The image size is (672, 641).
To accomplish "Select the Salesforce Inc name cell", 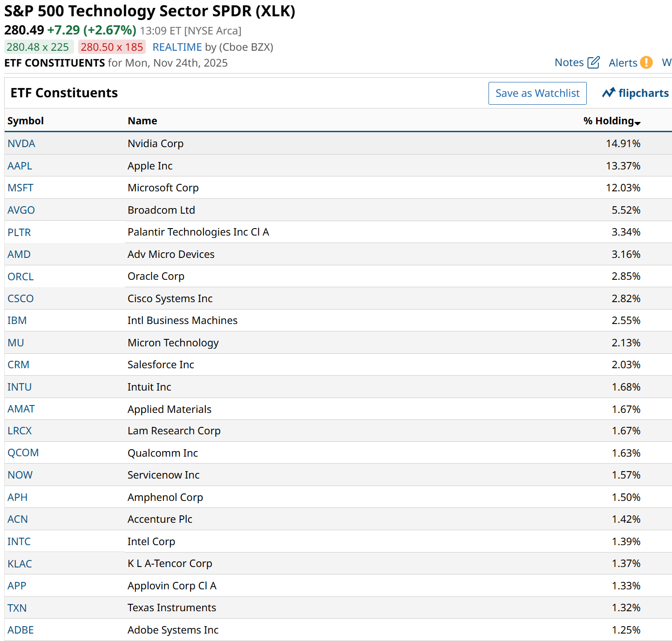I will point(161,364).
